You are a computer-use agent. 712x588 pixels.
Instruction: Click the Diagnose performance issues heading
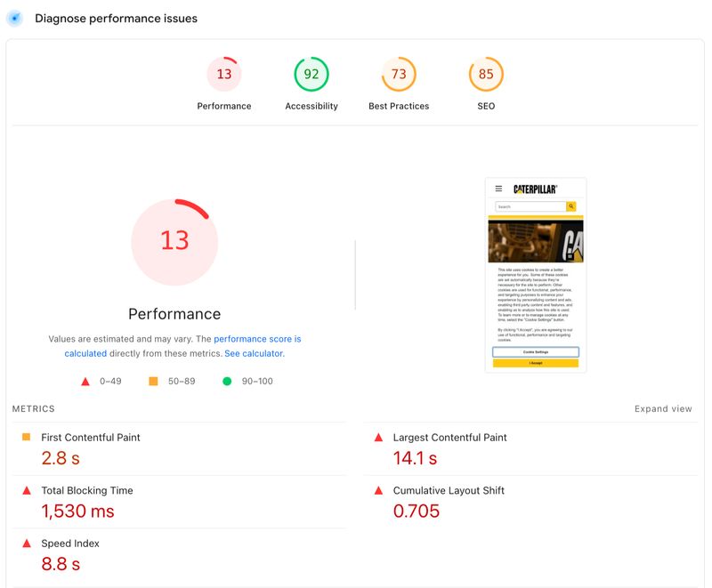tap(115, 18)
